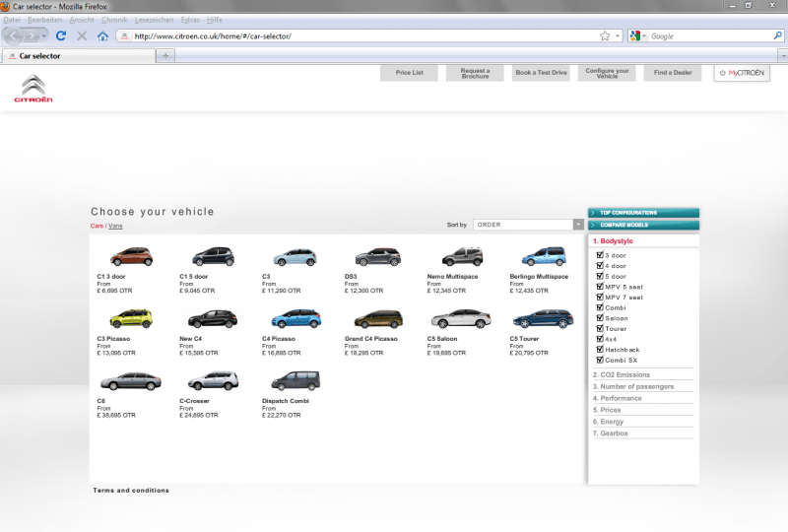
Task: Open the MyCITROËN login button
Action: [x=742, y=73]
